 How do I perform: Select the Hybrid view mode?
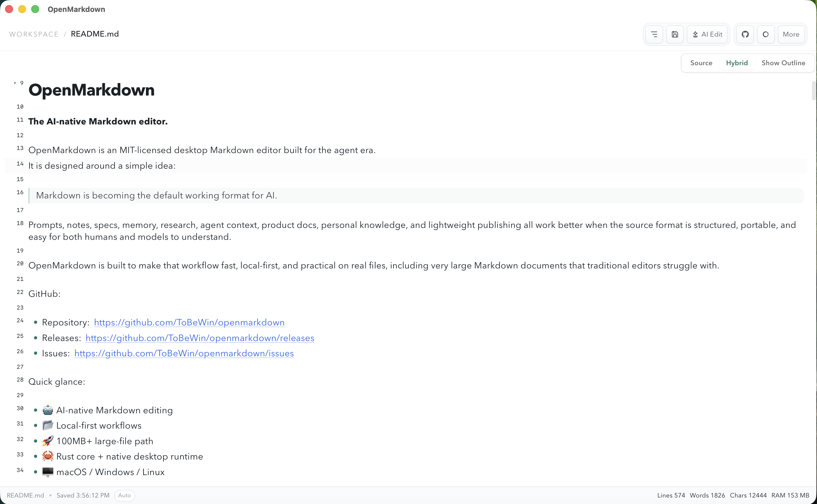pos(737,63)
